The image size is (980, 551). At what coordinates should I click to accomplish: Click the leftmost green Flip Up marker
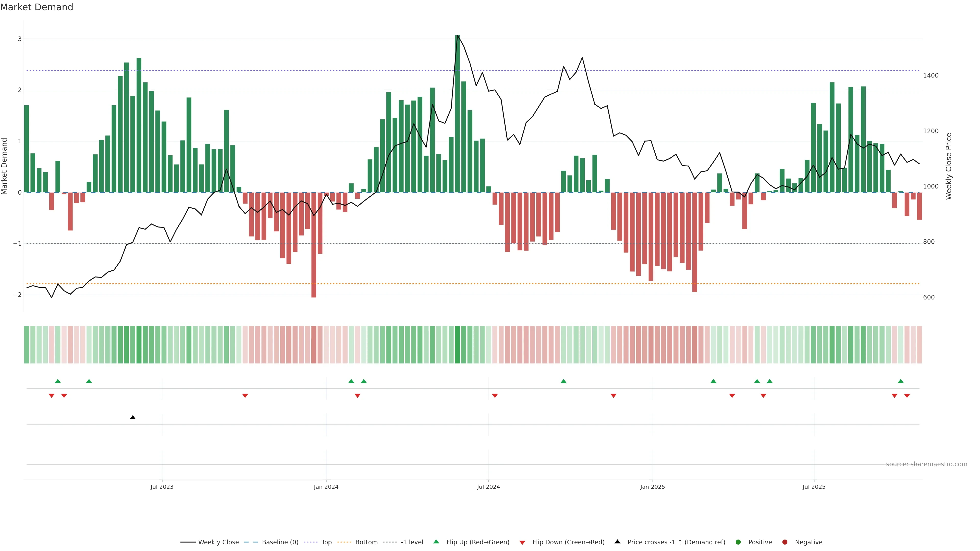pos(58,381)
